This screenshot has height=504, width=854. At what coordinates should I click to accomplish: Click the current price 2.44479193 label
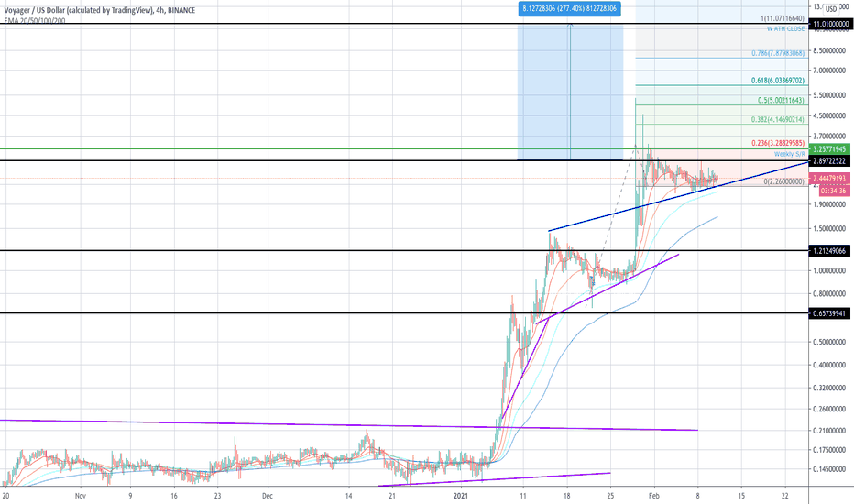coord(829,179)
